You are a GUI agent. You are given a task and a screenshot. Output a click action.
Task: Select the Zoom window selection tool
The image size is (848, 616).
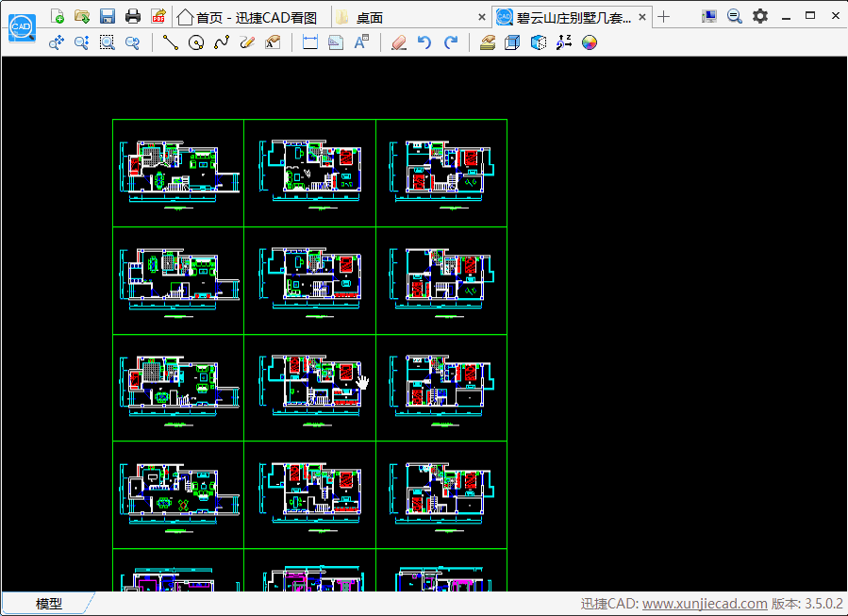click(108, 42)
